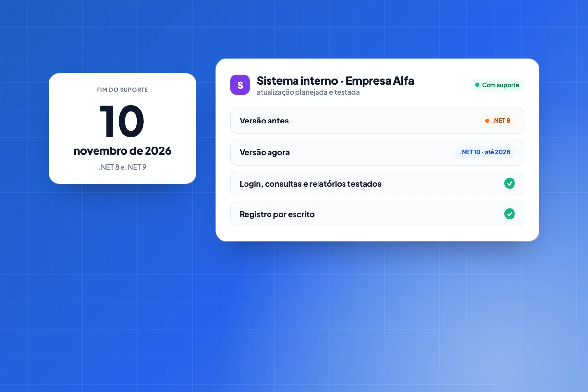Select the Versão agora row label

coord(265,152)
